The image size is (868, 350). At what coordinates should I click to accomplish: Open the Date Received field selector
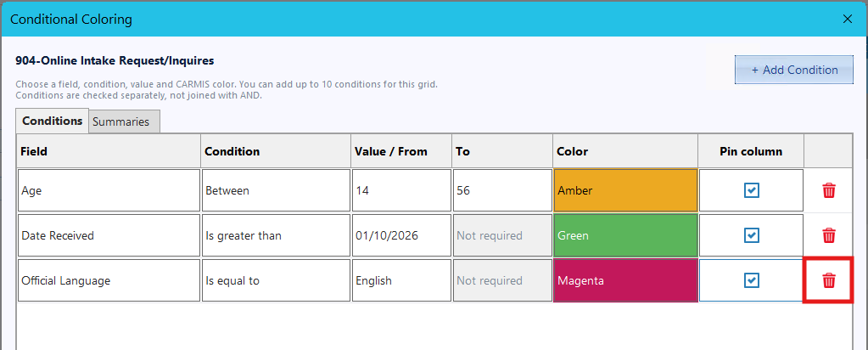pyautogui.click(x=109, y=235)
